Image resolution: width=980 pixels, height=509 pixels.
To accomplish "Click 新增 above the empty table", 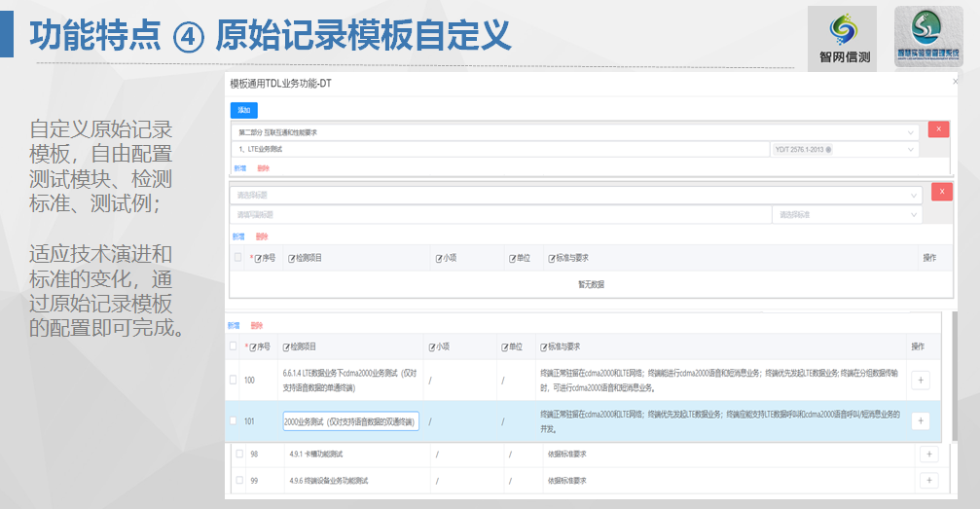I will point(238,236).
